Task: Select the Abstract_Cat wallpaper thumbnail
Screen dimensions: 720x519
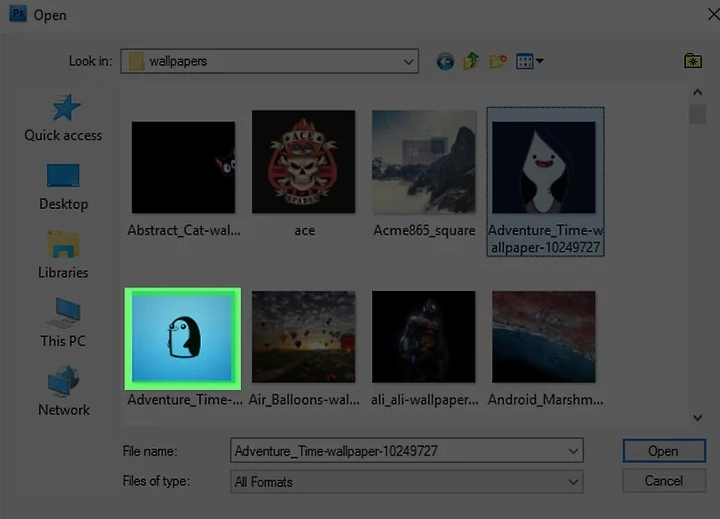Action: point(183,167)
